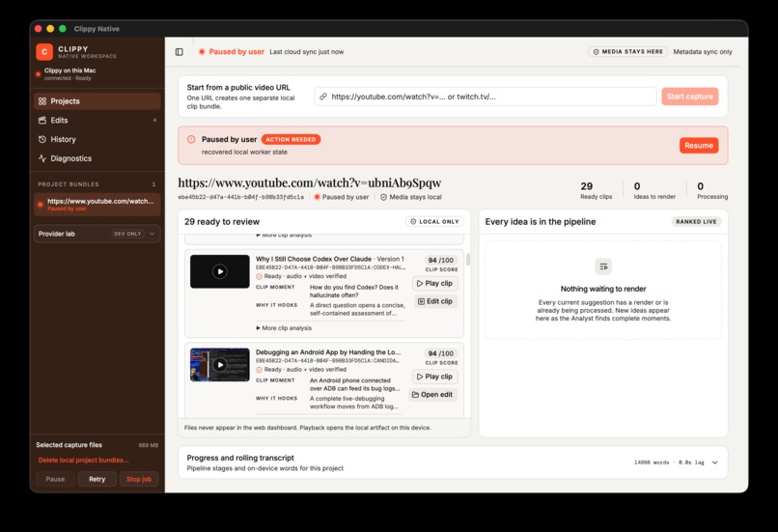Click the 0 Ideas to render counter

pyautogui.click(x=654, y=190)
